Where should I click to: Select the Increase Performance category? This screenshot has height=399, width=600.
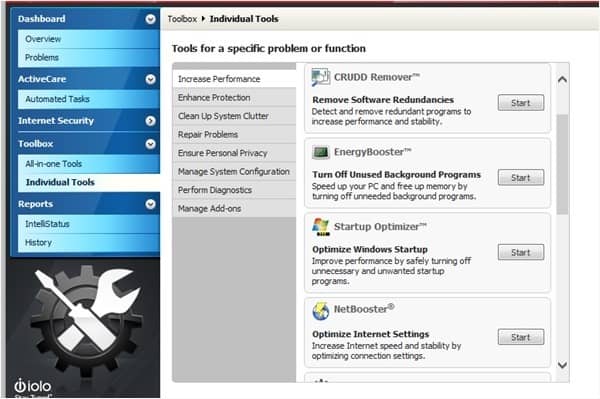pyautogui.click(x=234, y=79)
